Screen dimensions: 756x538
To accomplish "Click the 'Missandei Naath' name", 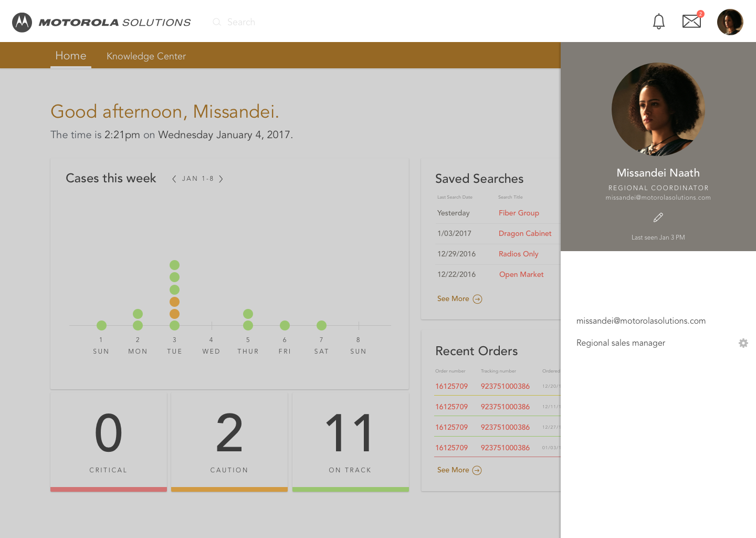I will (658, 173).
